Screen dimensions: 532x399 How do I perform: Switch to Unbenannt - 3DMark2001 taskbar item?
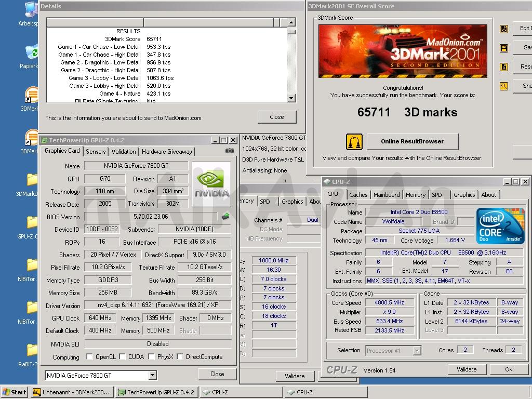(x=72, y=392)
